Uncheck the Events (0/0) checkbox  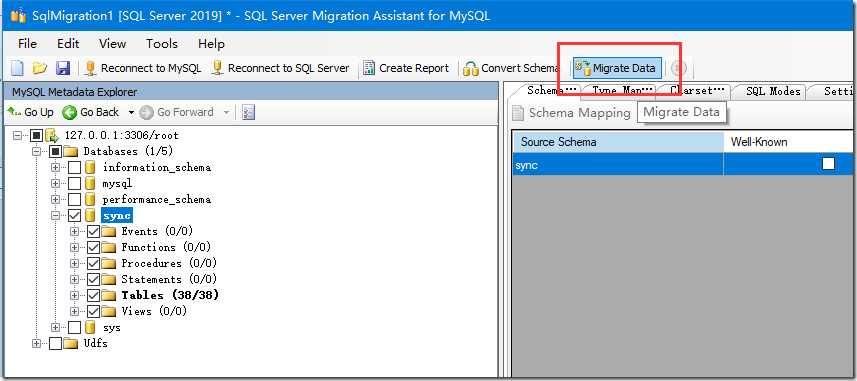(93, 232)
